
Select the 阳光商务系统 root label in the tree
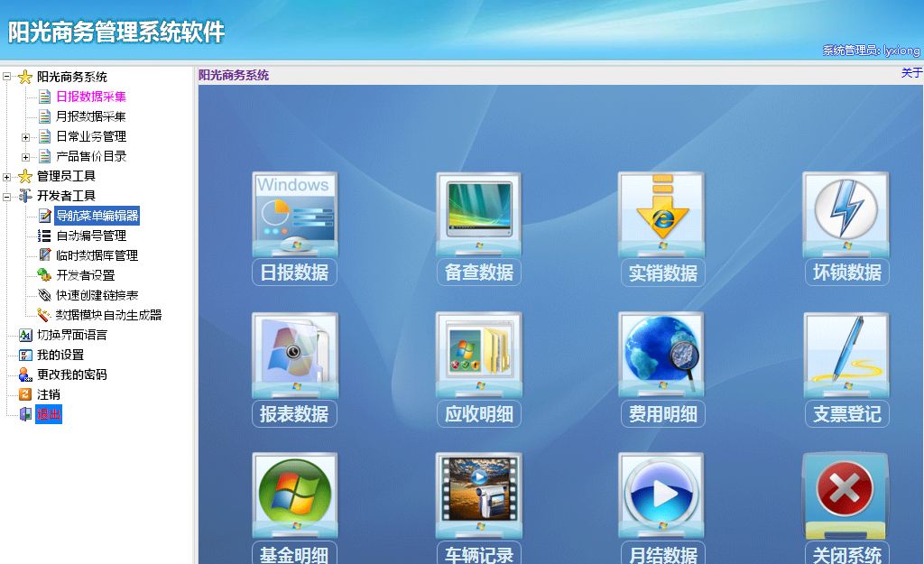[x=72, y=78]
